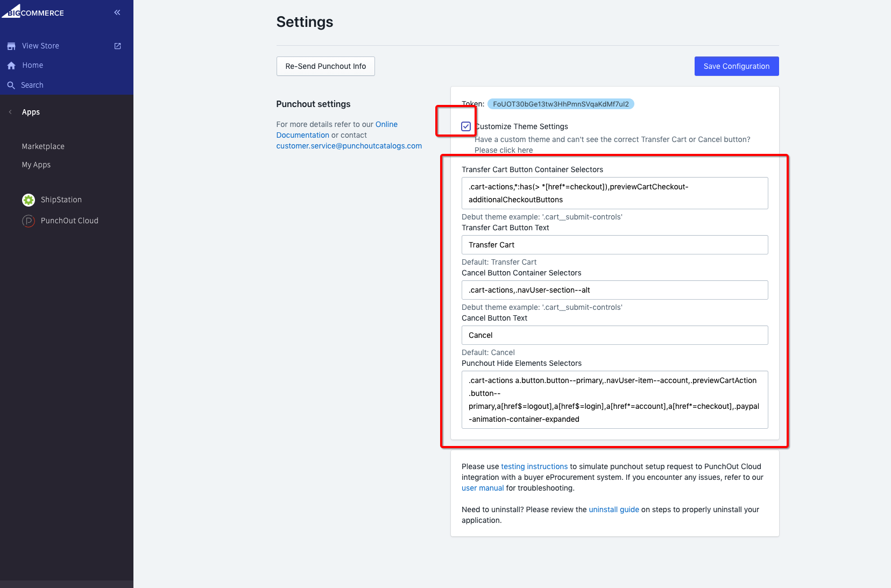The height and width of the screenshot is (588, 891).
Task: Open the uninstall guide link
Action: coord(614,509)
